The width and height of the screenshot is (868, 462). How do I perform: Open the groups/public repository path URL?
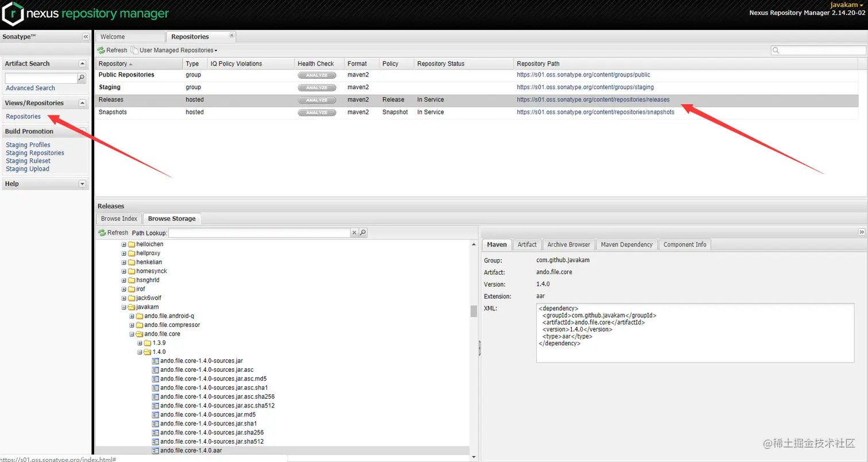pyautogui.click(x=583, y=75)
